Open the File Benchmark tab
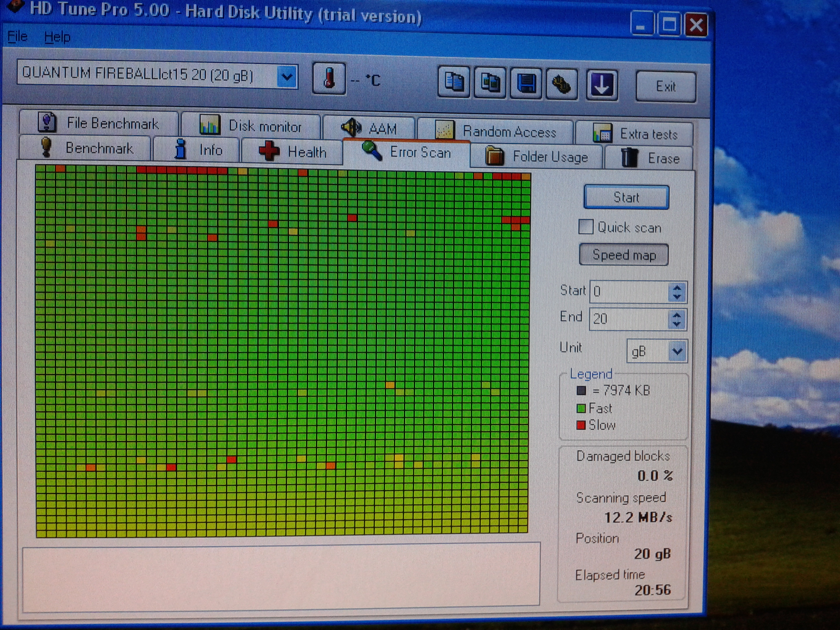This screenshot has height=630, width=840. point(99,123)
